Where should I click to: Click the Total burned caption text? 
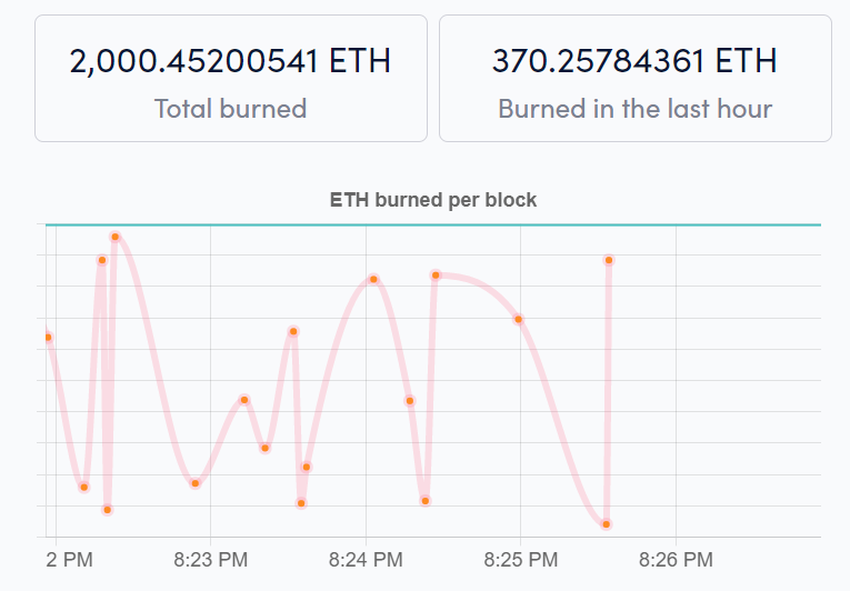click(x=231, y=108)
